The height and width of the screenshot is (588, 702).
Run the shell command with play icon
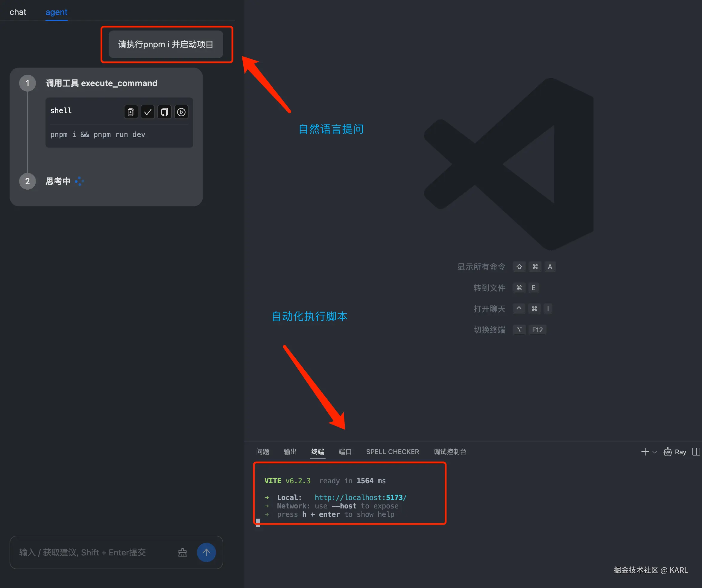click(181, 112)
